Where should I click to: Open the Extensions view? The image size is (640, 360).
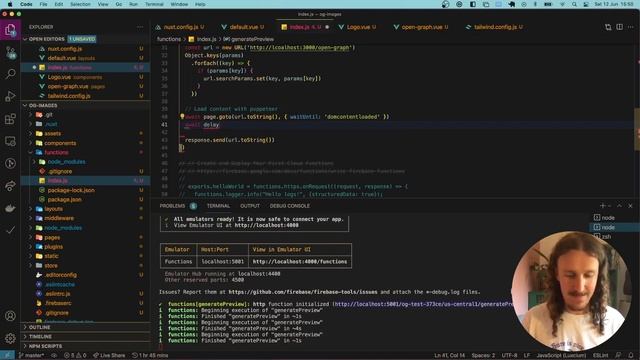click(10, 119)
